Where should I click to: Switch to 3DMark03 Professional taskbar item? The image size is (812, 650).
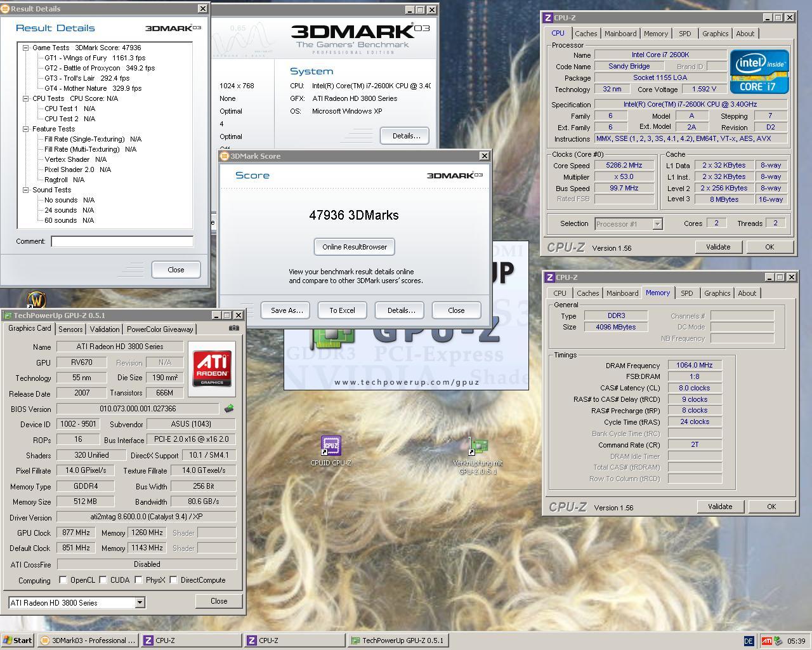[x=87, y=640]
